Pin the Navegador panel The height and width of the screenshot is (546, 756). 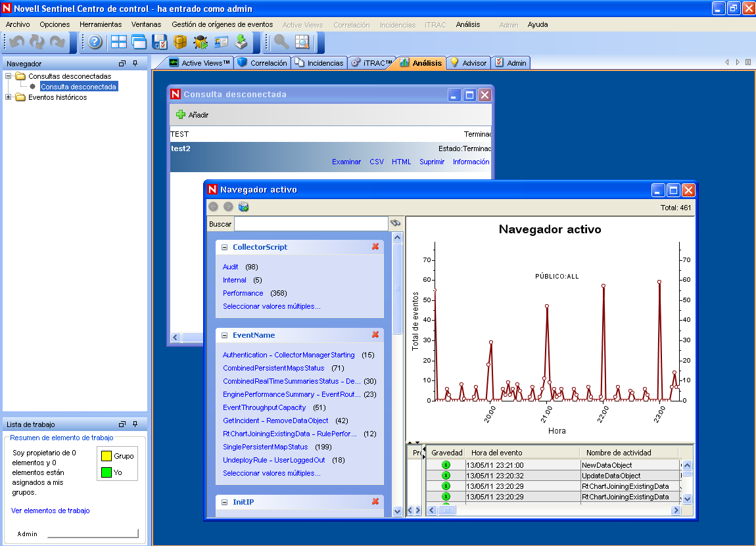(135, 64)
